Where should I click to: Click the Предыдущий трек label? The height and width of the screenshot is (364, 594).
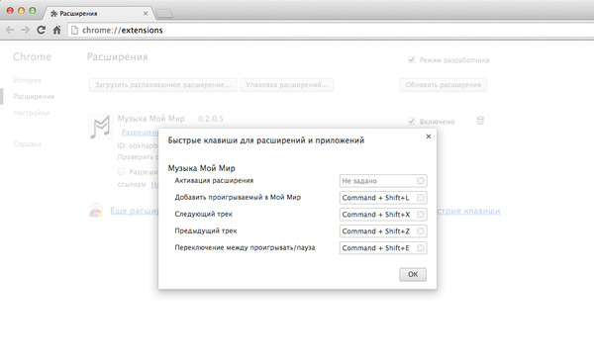(206, 230)
